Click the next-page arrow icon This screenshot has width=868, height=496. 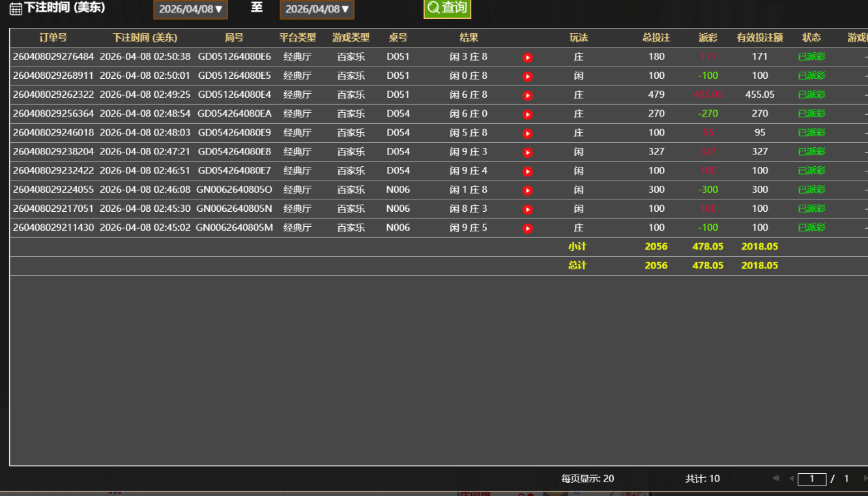click(x=866, y=478)
